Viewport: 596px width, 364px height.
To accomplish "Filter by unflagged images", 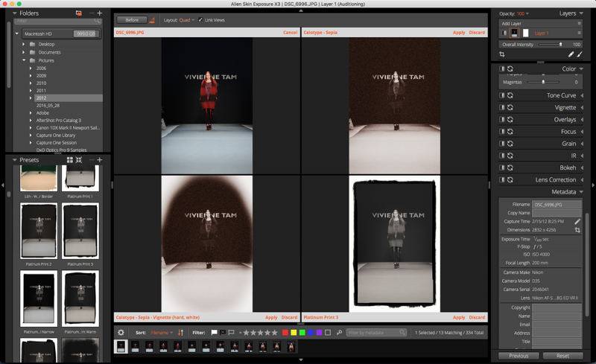I will click(x=231, y=333).
